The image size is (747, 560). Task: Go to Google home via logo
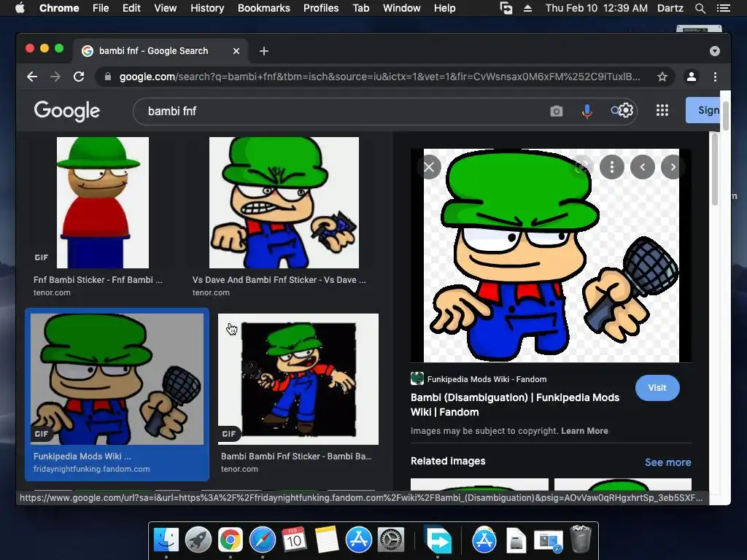tap(67, 111)
